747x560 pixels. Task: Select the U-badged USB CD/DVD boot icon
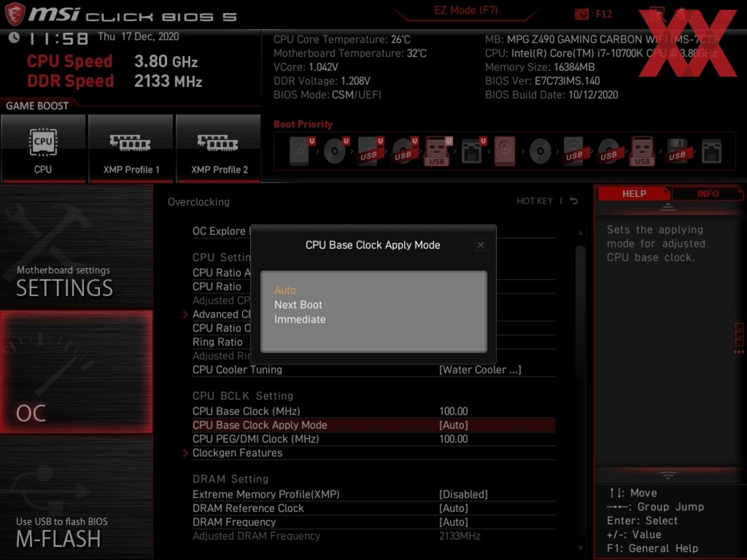click(x=404, y=151)
